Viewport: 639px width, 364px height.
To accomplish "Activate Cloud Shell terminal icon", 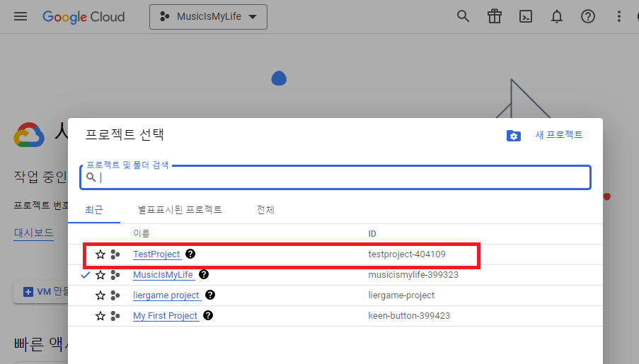I will (526, 17).
